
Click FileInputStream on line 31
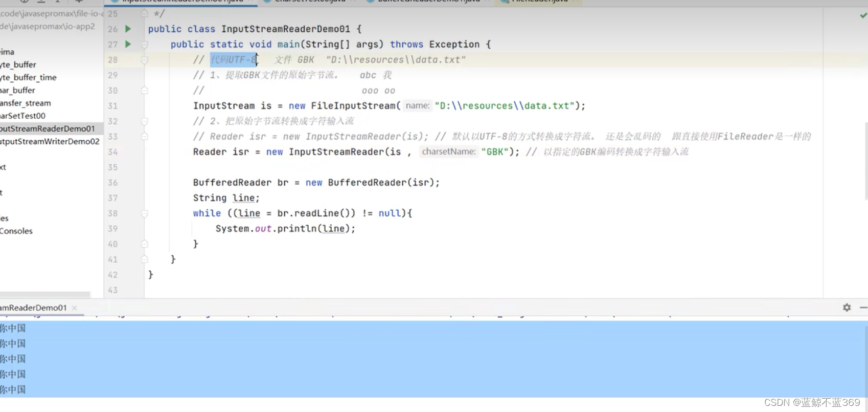point(353,106)
